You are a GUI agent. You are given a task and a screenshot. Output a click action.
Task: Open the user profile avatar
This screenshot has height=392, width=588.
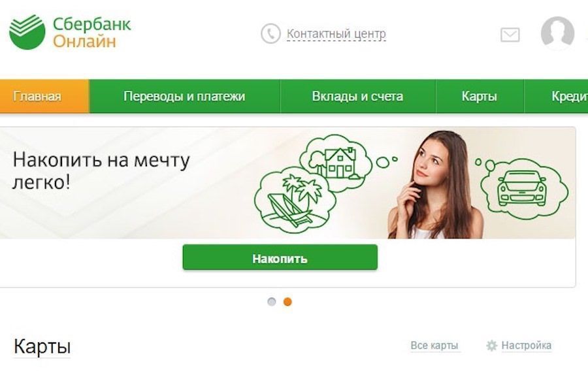pyautogui.click(x=557, y=33)
